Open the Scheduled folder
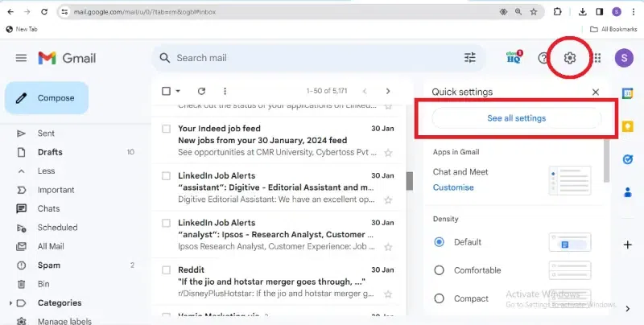The height and width of the screenshot is (325, 644). click(57, 228)
